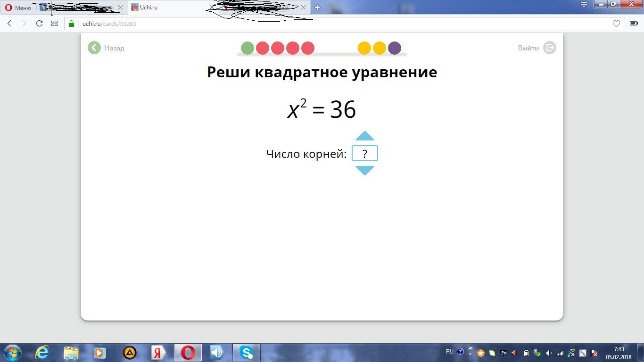Switch keyboard layout from RU

coord(450,352)
